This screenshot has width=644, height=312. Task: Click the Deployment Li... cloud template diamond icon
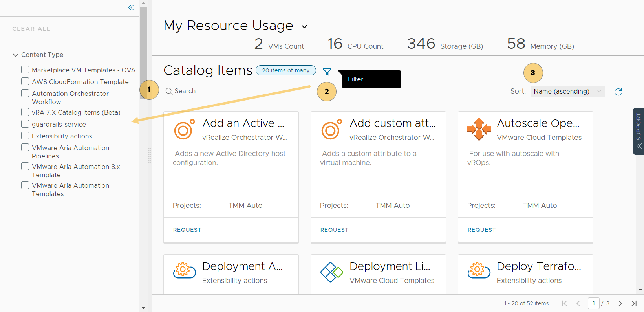[x=331, y=272]
